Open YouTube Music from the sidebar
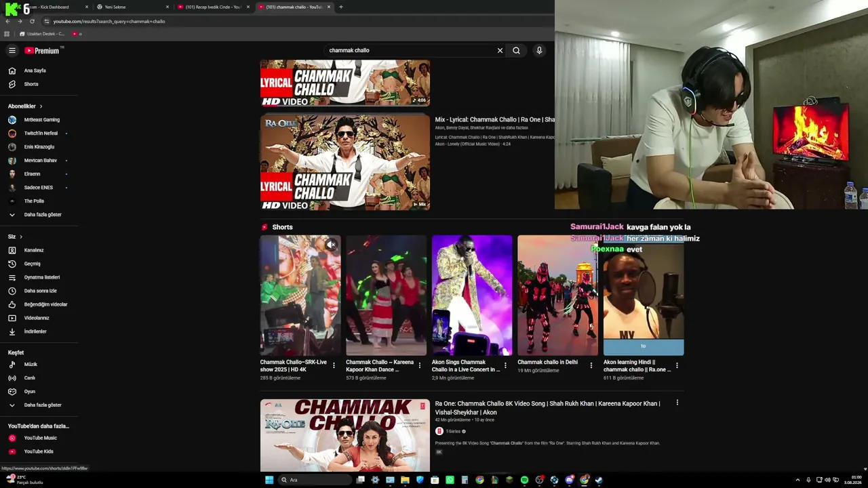The image size is (868, 488). [x=39, y=438]
